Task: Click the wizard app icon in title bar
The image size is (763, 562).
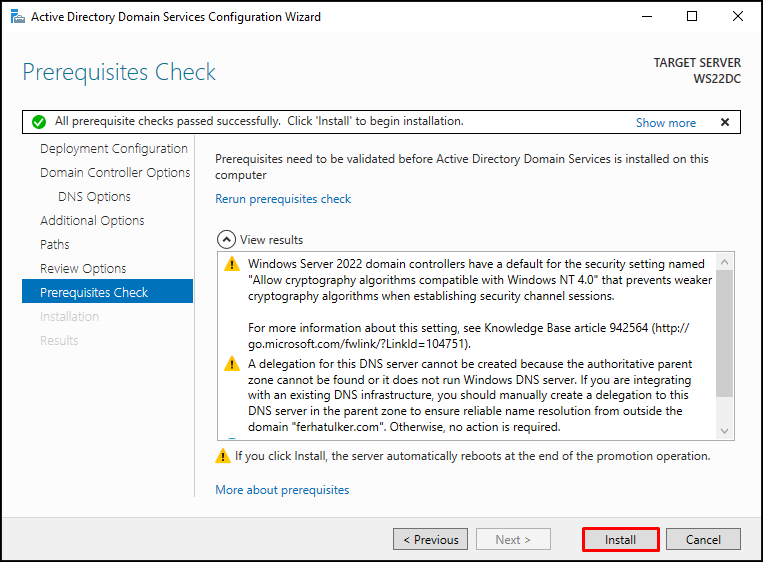Action: [18, 17]
